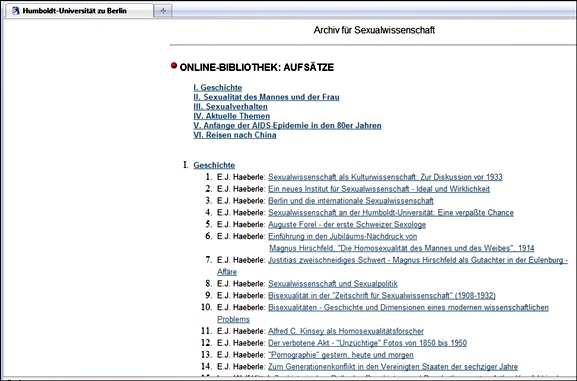Click the ONLINE-BIBLIOTHEK: AUFSÄTZE heading
This screenshot has height=381, width=577.
click(256, 67)
